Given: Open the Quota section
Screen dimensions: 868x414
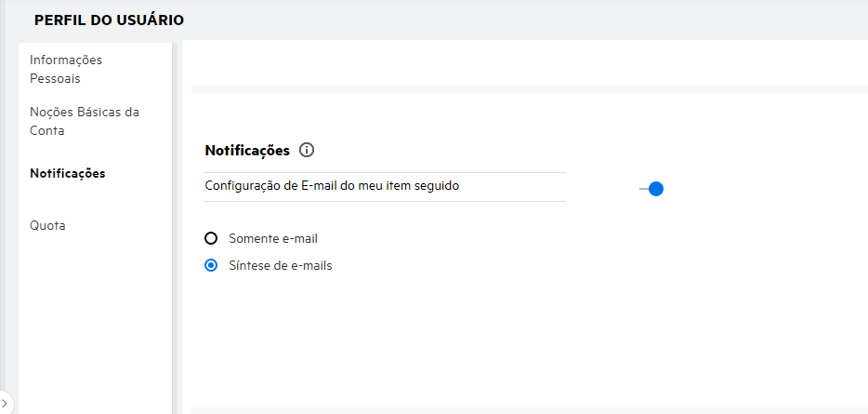Looking at the screenshot, I should pos(47,225).
